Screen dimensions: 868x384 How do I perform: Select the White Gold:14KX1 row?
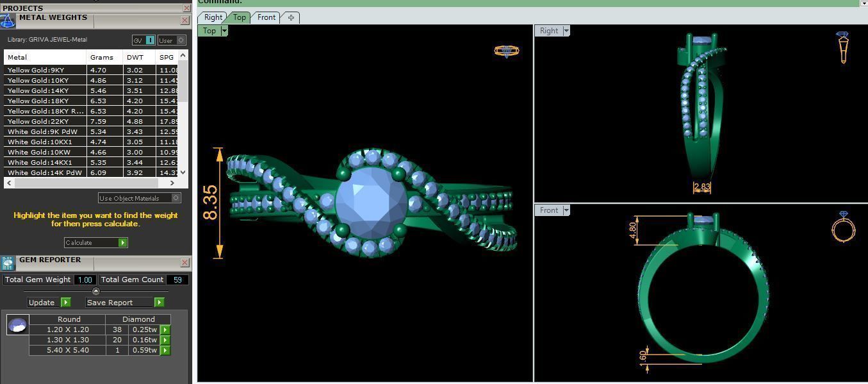click(x=91, y=162)
